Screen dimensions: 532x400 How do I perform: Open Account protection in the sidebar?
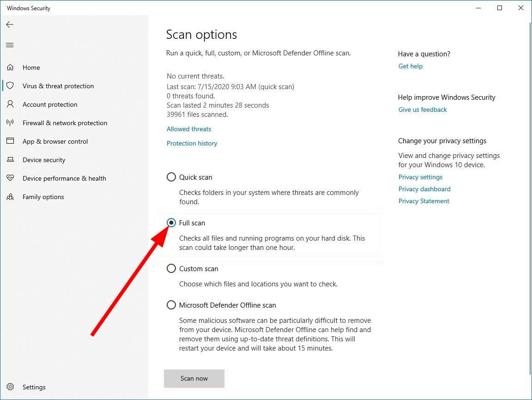(50, 104)
